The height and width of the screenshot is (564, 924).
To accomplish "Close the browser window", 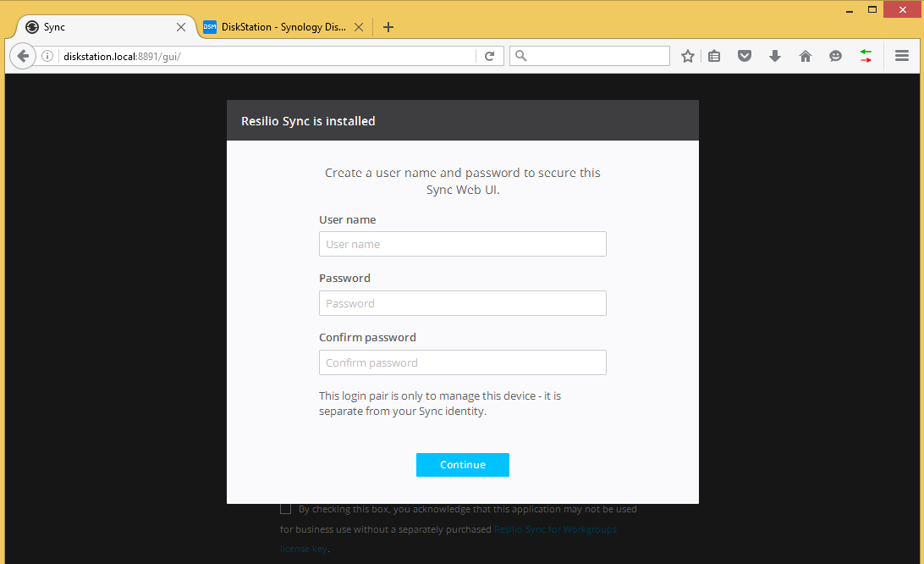I will coord(902,9).
